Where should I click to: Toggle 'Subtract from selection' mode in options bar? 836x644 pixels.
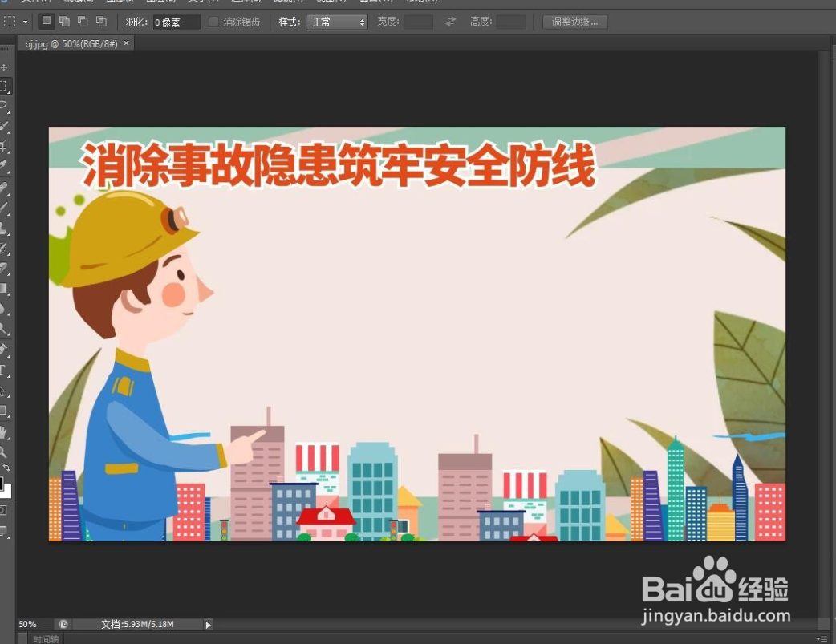pyautogui.click(x=81, y=21)
